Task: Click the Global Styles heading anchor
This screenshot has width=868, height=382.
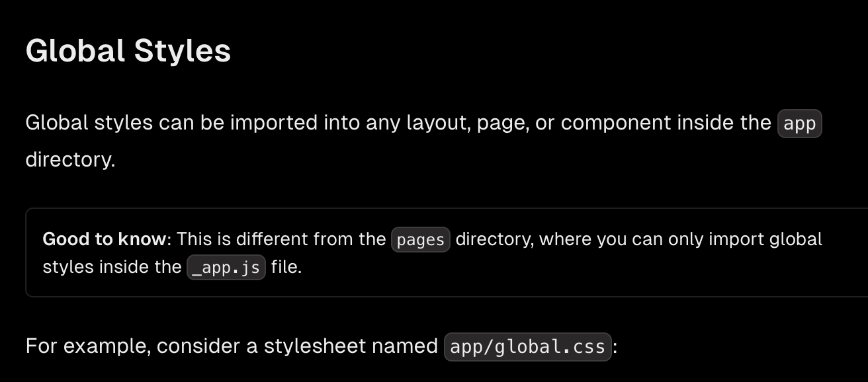Action: (x=128, y=51)
